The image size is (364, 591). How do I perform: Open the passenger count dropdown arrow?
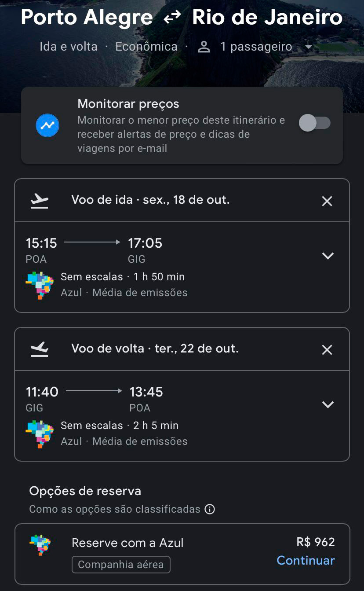(x=309, y=47)
